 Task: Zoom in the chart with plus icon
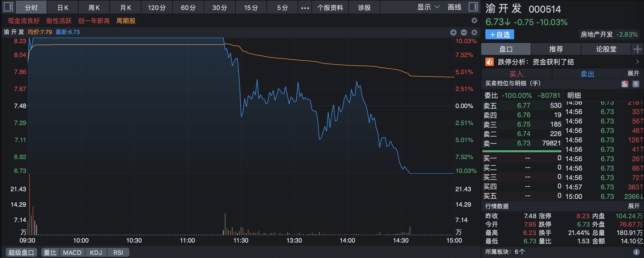point(453,32)
